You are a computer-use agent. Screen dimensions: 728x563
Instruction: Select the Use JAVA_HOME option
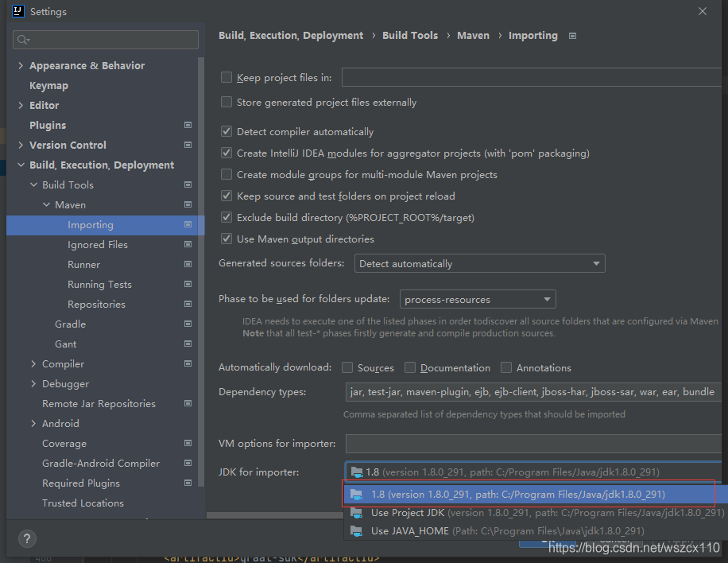point(534,531)
